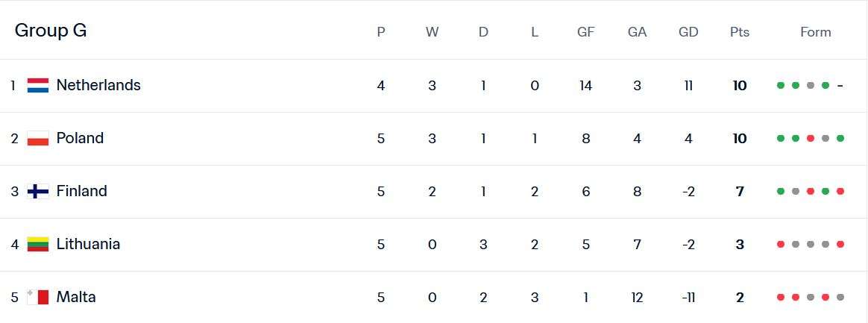Open the Poland team link
Screen dimensions: 868x323
(x=80, y=139)
